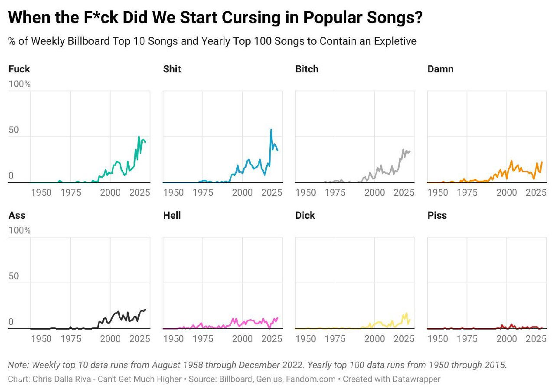Click the blue spike in the Shit chart
The height and width of the screenshot is (392, 555).
(271, 130)
